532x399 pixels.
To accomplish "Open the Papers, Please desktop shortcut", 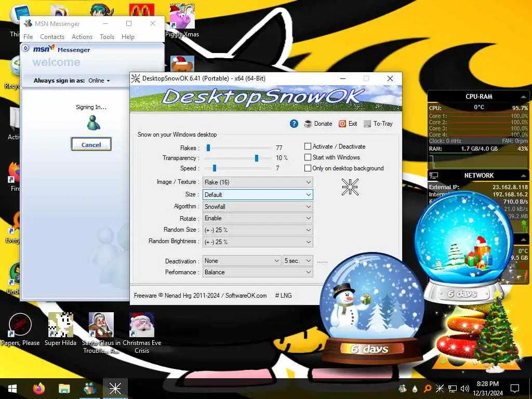I will [20, 330].
